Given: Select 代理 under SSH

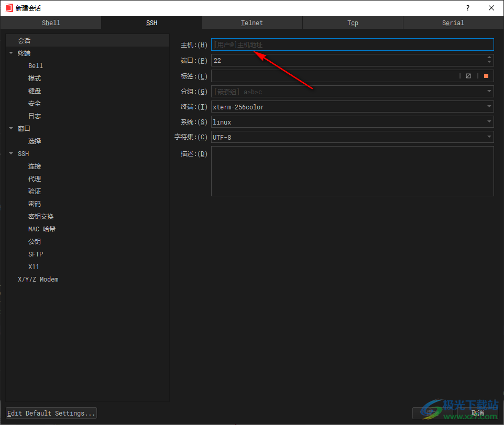Looking at the screenshot, I should [35, 179].
